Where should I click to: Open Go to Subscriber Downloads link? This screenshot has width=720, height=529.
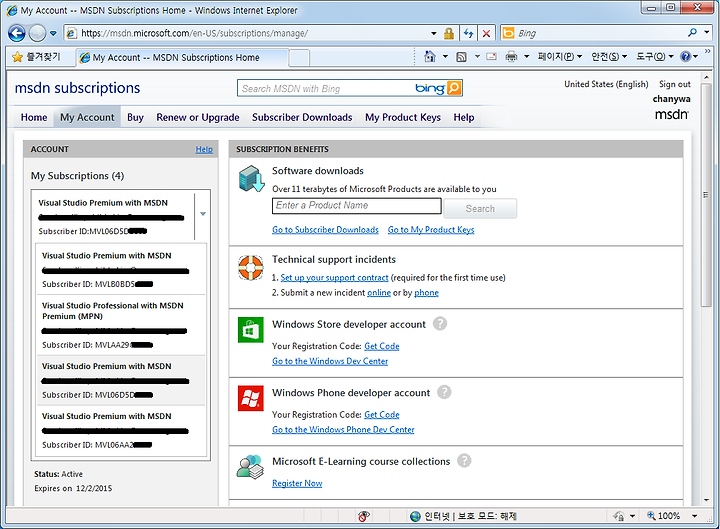coord(325,230)
